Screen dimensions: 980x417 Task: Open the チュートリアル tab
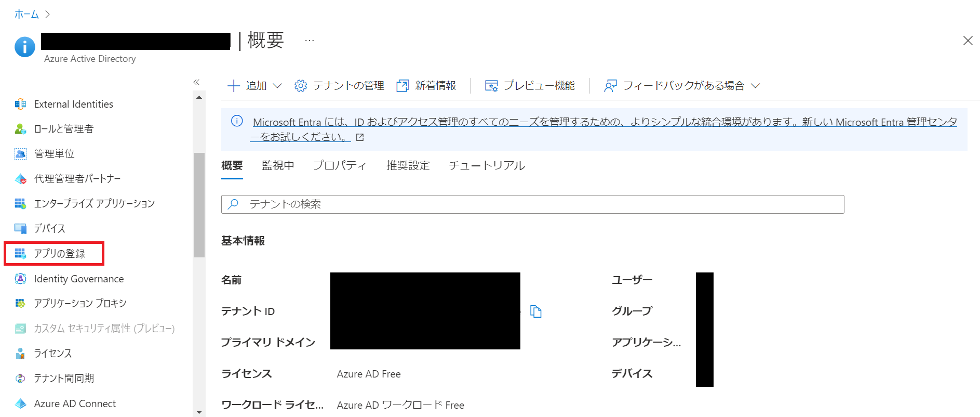[487, 165]
